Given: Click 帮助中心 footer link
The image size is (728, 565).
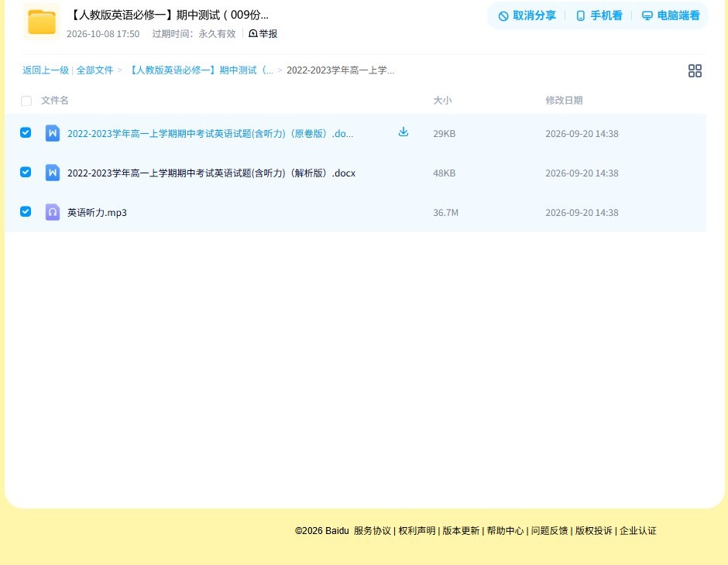Looking at the screenshot, I should pyautogui.click(x=505, y=531).
